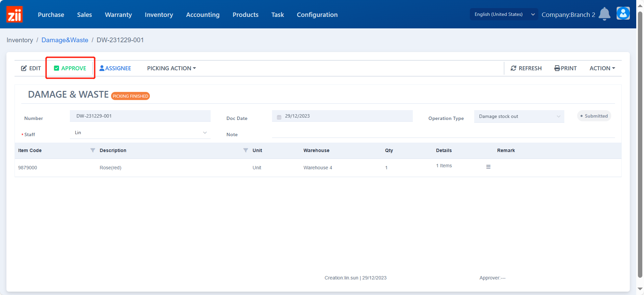
Task: Open the language selector English (United States)
Action: pyautogui.click(x=504, y=14)
